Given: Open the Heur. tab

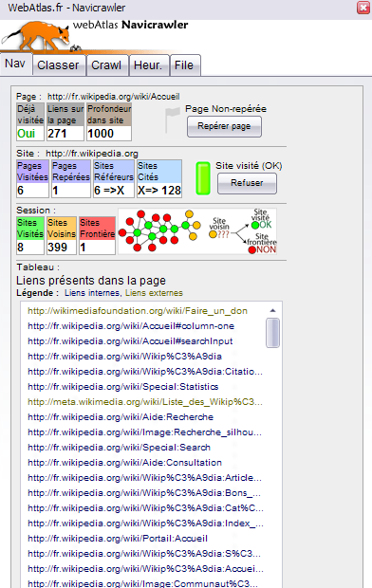Looking at the screenshot, I should (148, 65).
